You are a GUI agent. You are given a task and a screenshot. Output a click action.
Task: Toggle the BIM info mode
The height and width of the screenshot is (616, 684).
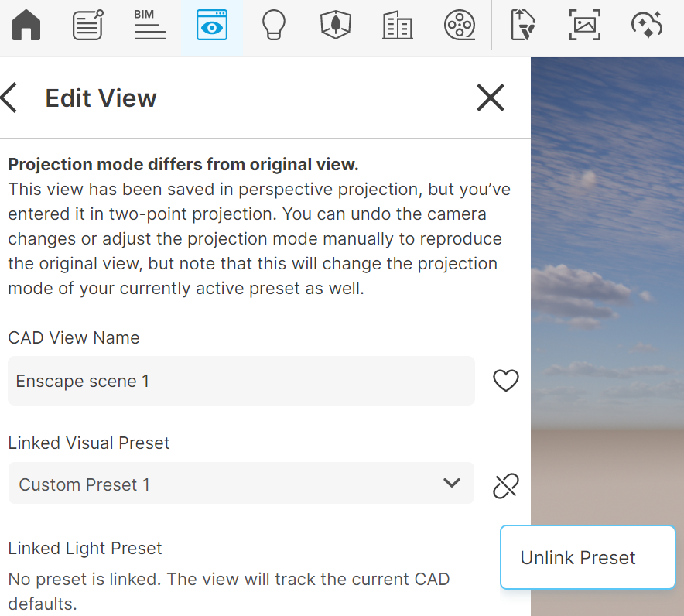(x=149, y=25)
